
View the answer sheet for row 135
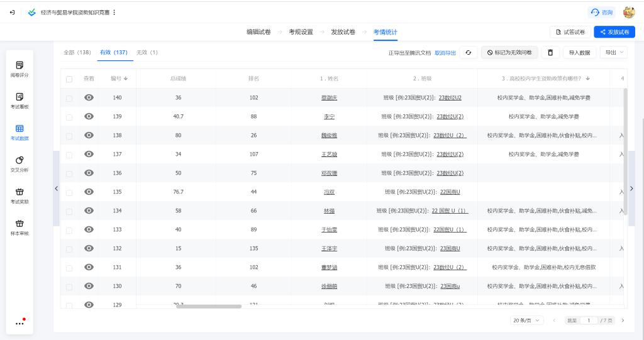tap(89, 192)
